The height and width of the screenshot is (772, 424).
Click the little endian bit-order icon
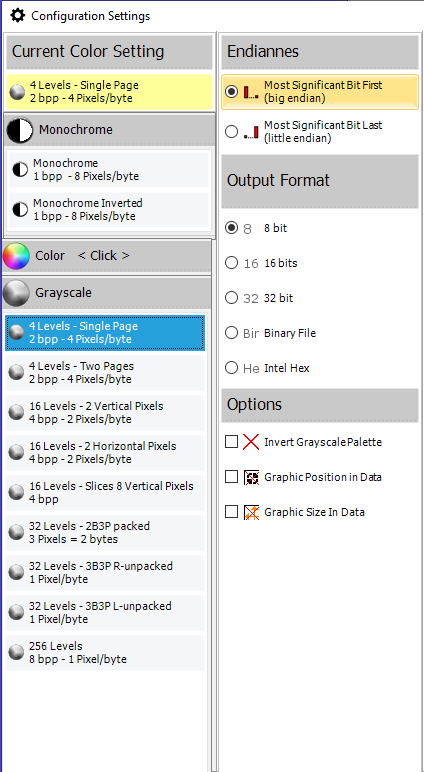251,132
